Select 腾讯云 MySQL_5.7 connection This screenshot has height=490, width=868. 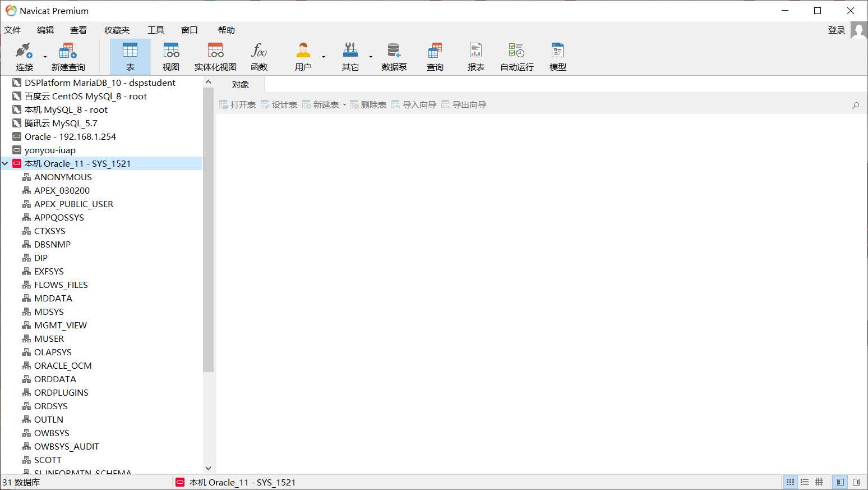click(61, 123)
